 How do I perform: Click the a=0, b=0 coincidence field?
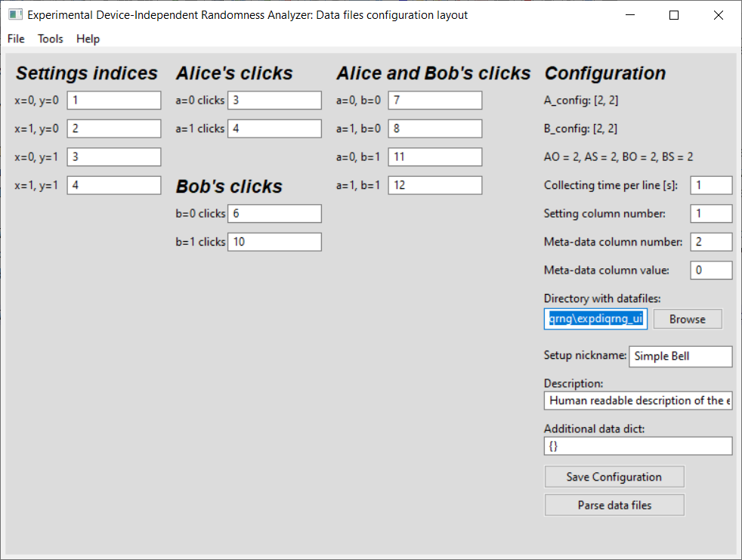(435, 101)
